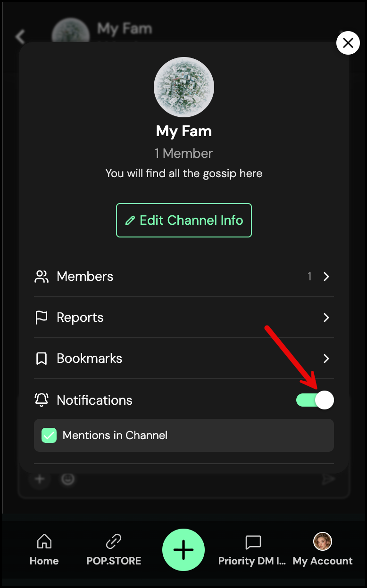
Task: Close the channel info panel
Action: pyautogui.click(x=348, y=43)
